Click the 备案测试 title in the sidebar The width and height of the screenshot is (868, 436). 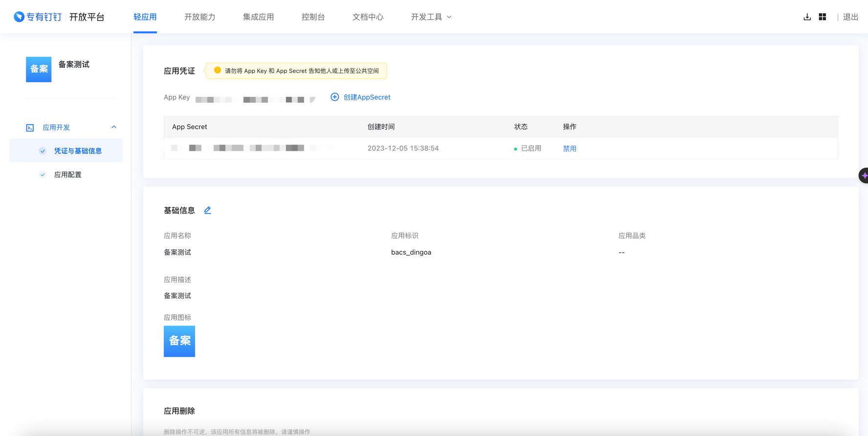(74, 65)
